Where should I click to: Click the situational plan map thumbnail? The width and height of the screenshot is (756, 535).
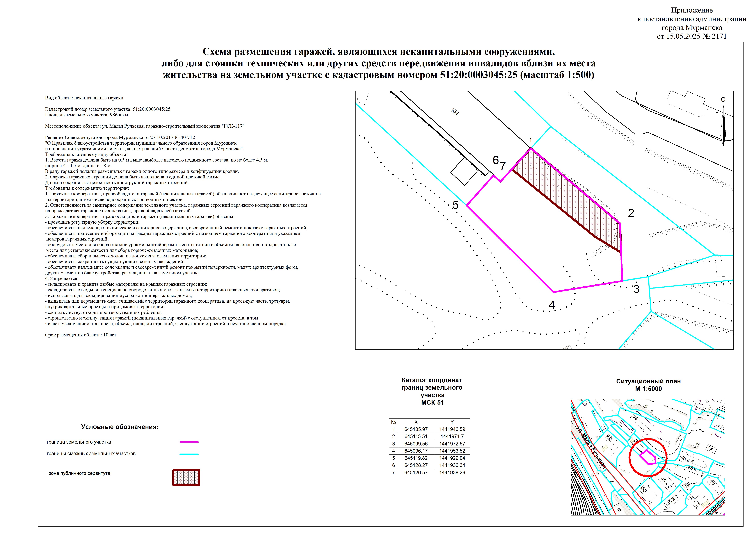pos(647,457)
